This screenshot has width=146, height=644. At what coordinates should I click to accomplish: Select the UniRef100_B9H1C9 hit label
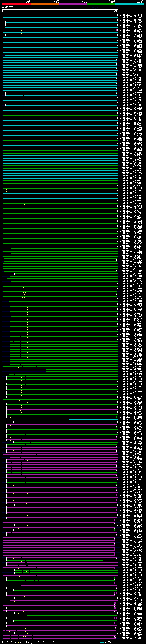tap(131, 27)
